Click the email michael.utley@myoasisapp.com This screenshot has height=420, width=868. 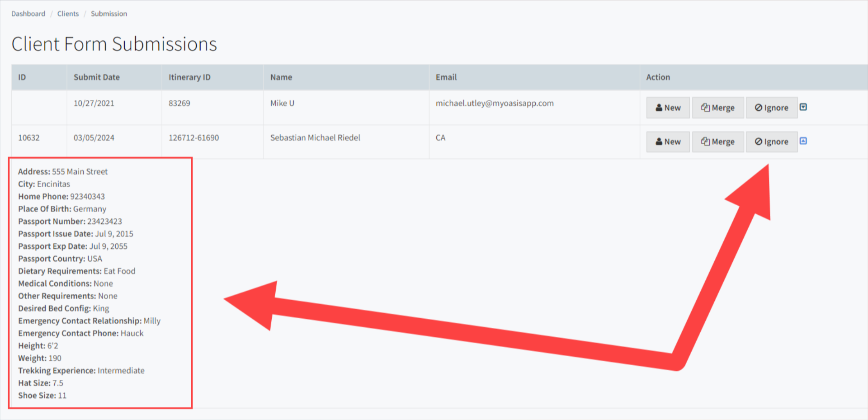pos(495,103)
